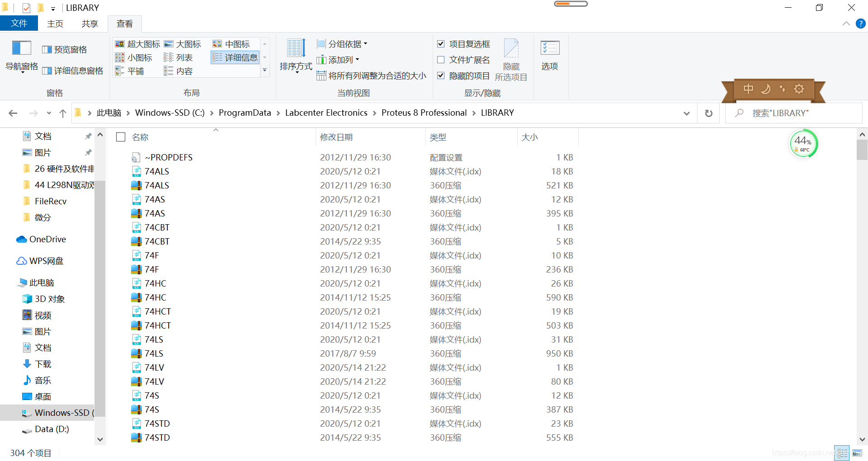Open 3D Objects folder in sidebar
This screenshot has height=461, width=868.
(43, 299)
